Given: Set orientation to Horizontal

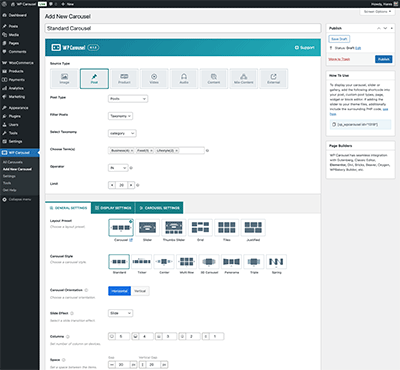Looking at the screenshot, I should 119,291.
